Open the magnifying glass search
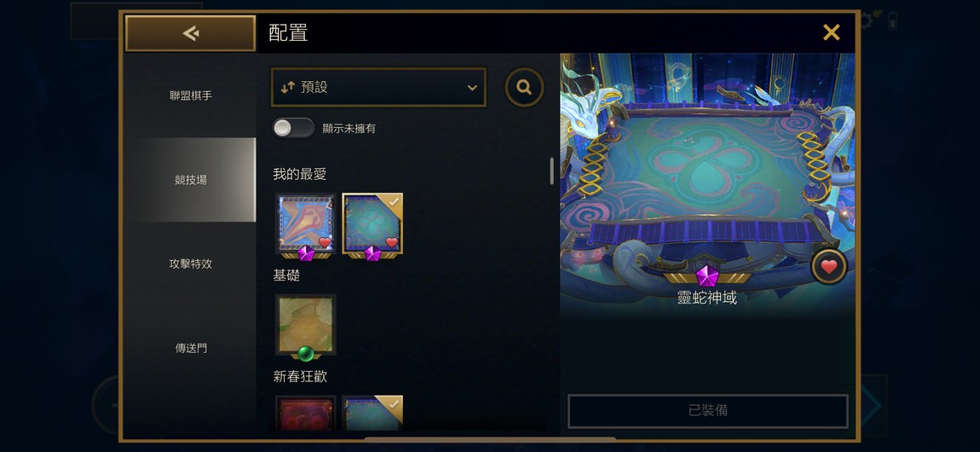The height and width of the screenshot is (452, 980). (x=524, y=88)
